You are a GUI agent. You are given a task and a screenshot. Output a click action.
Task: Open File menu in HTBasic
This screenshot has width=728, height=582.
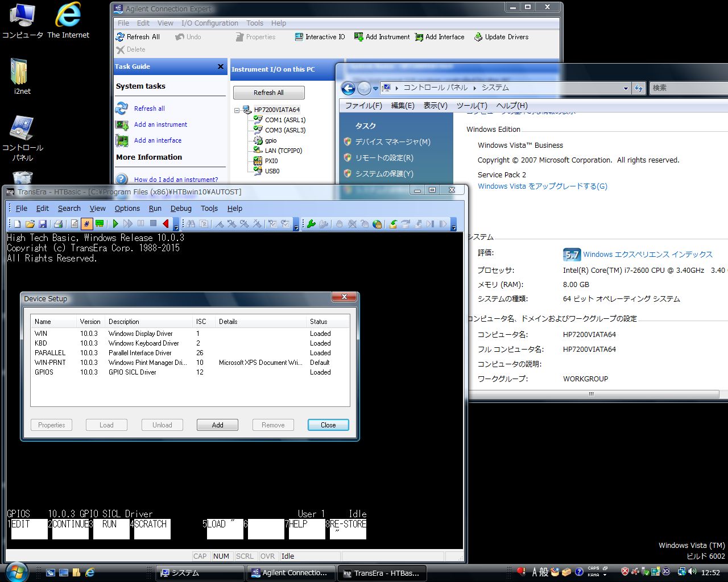(x=22, y=209)
